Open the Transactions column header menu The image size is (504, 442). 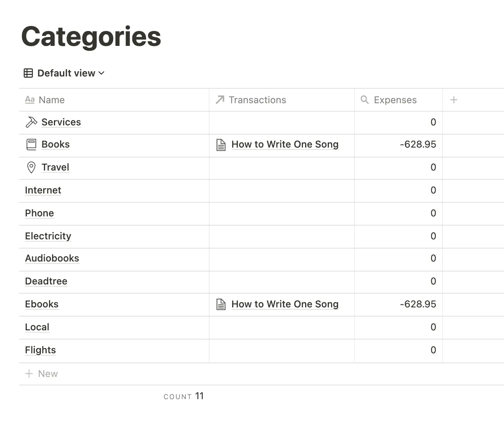click(x=282, y=100)
